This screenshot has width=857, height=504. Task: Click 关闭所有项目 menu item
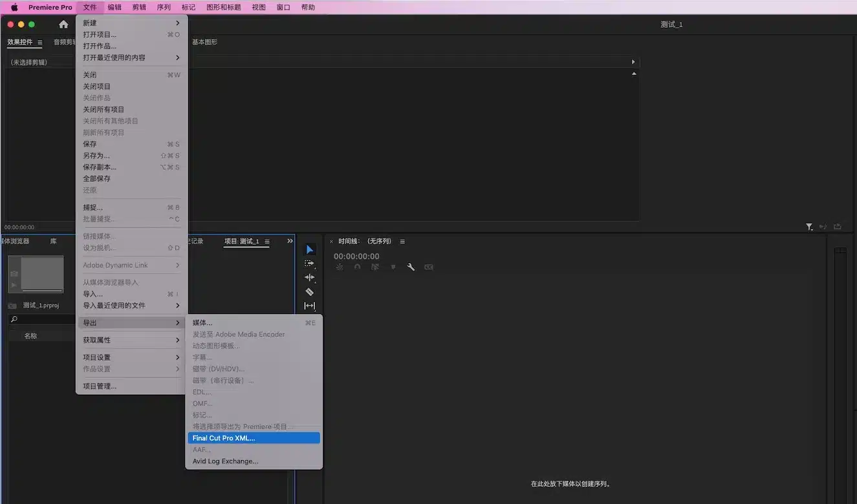[x=132, y=110]
